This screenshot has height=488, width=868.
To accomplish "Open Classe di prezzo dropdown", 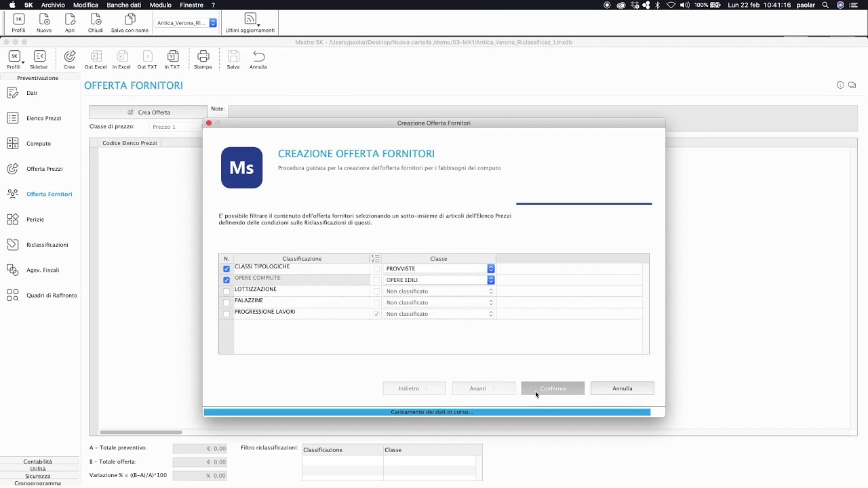I will 176,127.
